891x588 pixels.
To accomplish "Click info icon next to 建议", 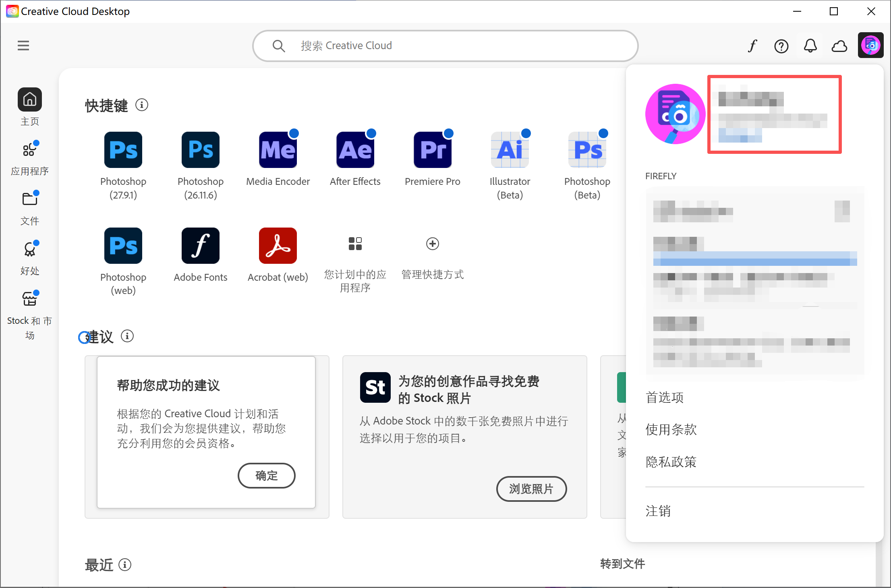I will [x=127, y=336].
